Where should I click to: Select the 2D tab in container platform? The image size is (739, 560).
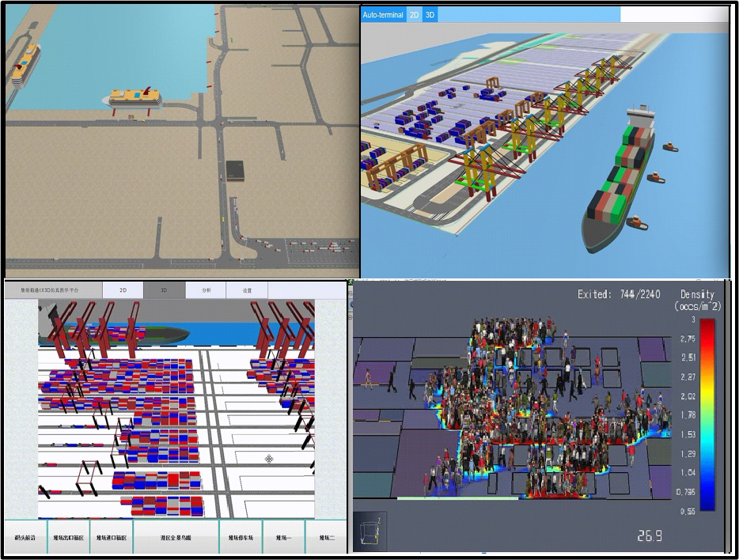(123, 290)
